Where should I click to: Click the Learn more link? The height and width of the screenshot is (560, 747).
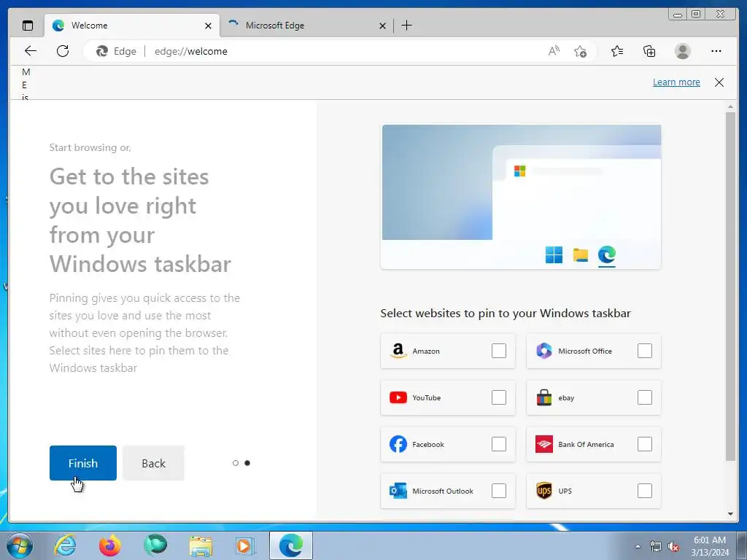pyautogui.click(x=676, y=82)
